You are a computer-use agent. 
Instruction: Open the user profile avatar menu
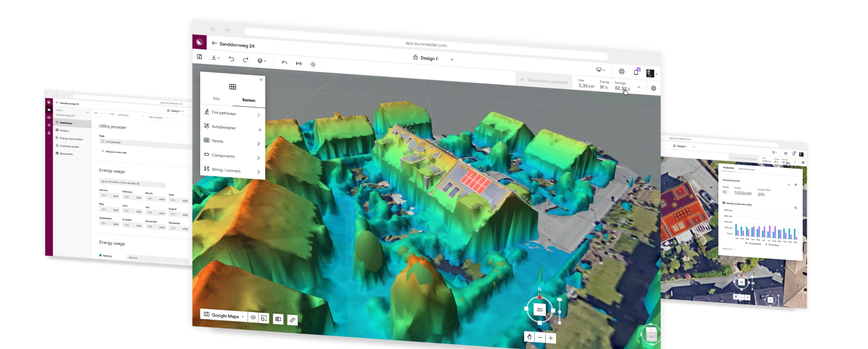652,73
